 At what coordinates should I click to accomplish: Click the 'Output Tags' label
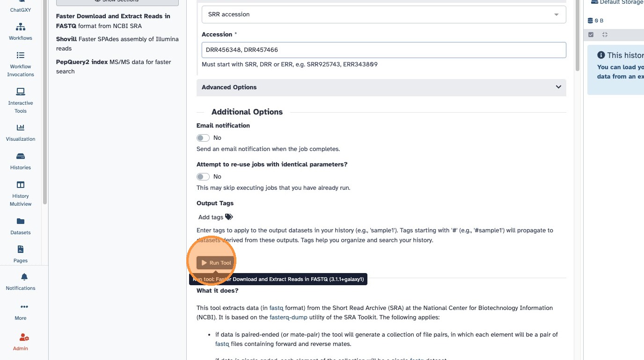point(215,203)
